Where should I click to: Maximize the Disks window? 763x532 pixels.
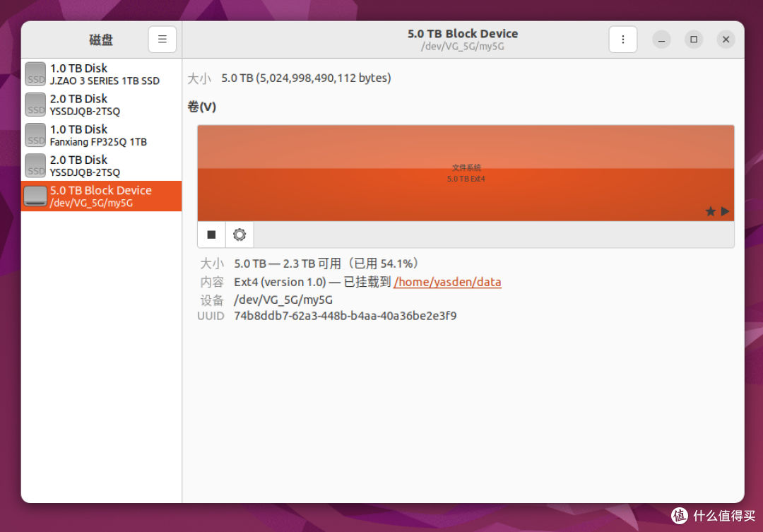coord(694,40)
